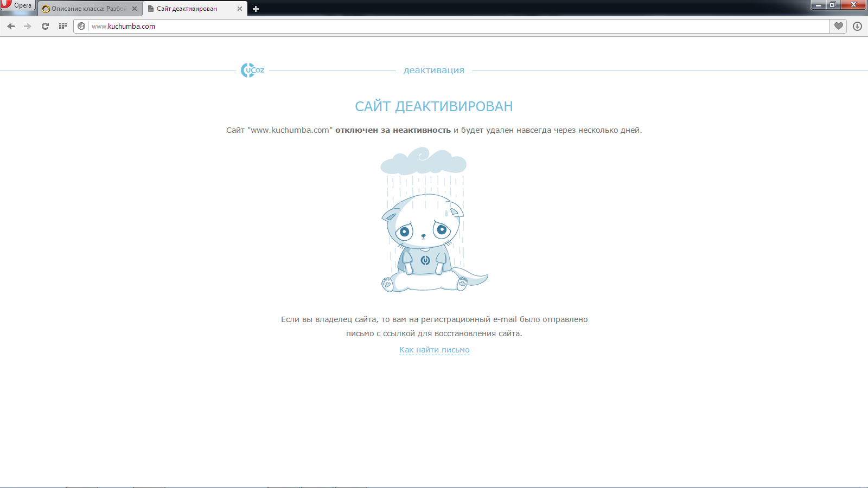Reload the current page
Viewport: 868px width, 488px height.
pyautogui.click(x=45, y=26)
